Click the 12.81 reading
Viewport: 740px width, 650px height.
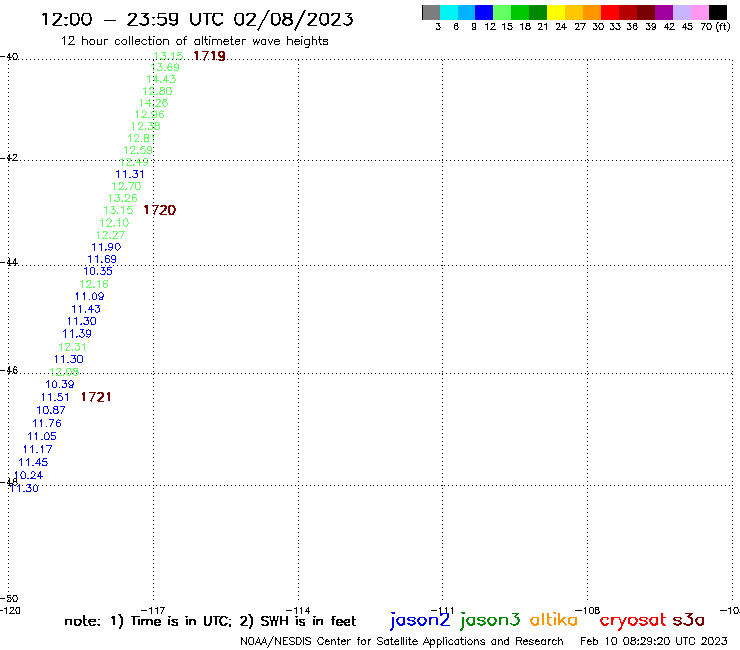142,138
